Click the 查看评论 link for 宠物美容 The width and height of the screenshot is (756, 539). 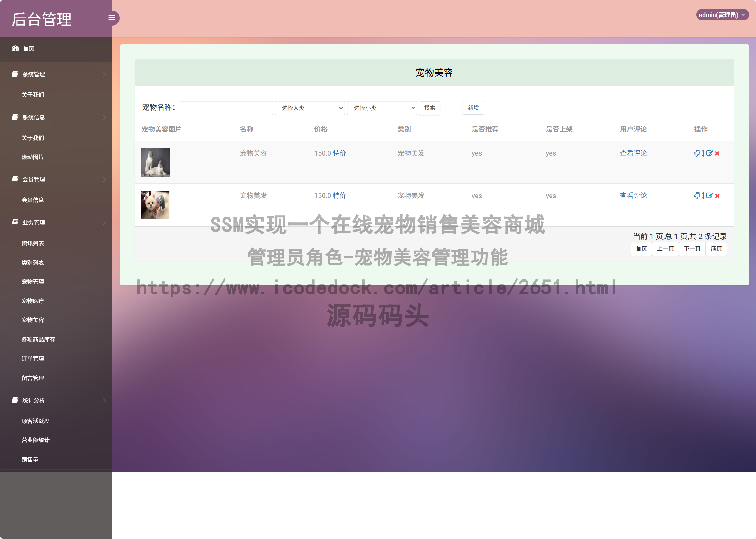pyautogui.click(x=633, y=153)
